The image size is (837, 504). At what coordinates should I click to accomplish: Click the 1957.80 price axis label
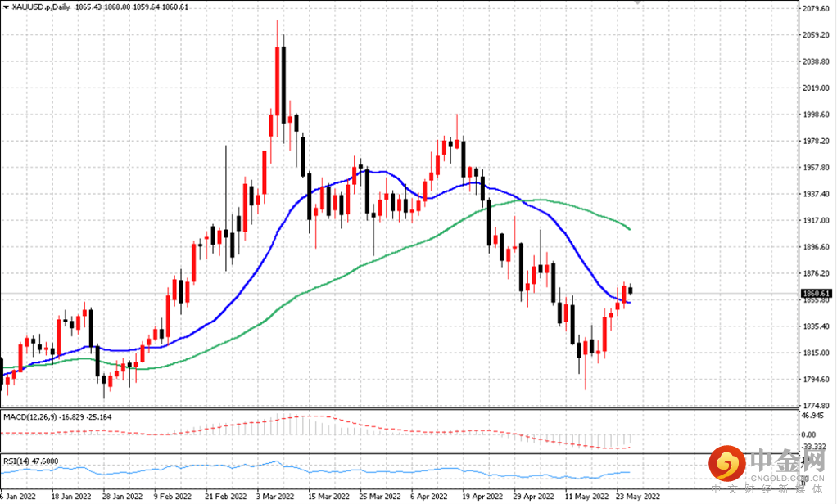point(817,168)
